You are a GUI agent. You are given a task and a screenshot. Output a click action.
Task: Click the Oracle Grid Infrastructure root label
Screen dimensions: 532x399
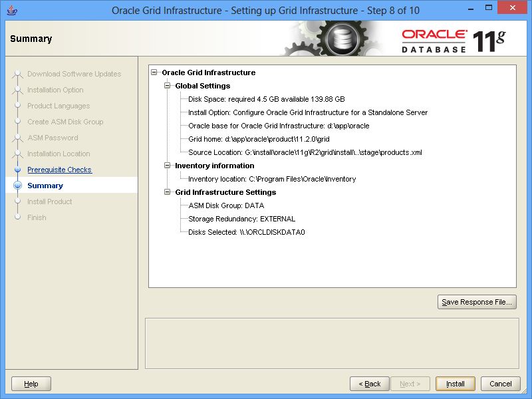pos(208,72)
